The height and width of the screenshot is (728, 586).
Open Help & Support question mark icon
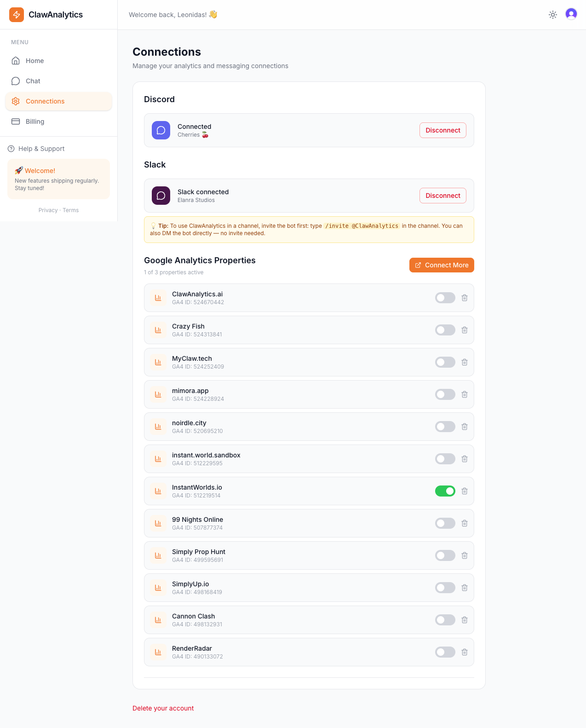point(10,148)
